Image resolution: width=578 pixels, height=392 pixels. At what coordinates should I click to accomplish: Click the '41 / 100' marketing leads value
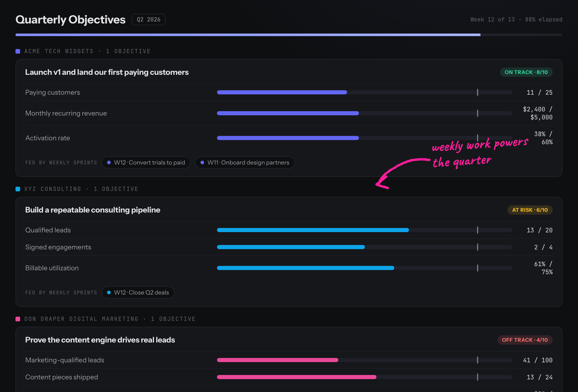click(538, 360)
